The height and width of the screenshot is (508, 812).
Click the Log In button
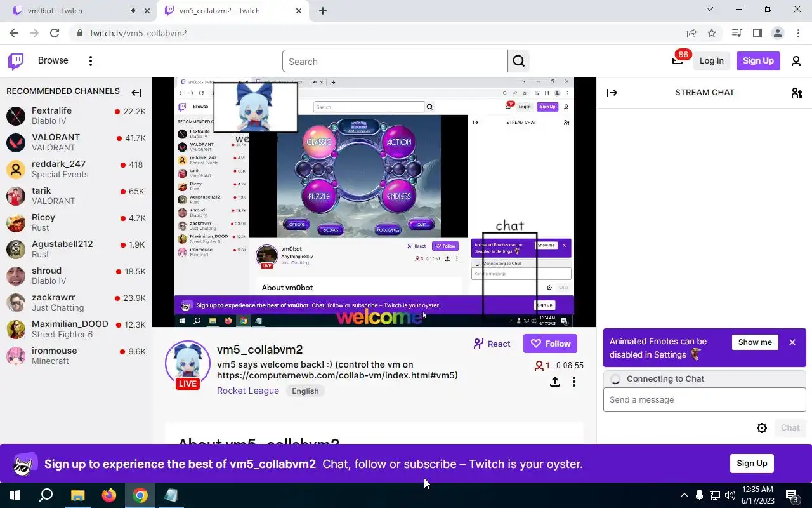pyautogui.click(x=711, y=61)
